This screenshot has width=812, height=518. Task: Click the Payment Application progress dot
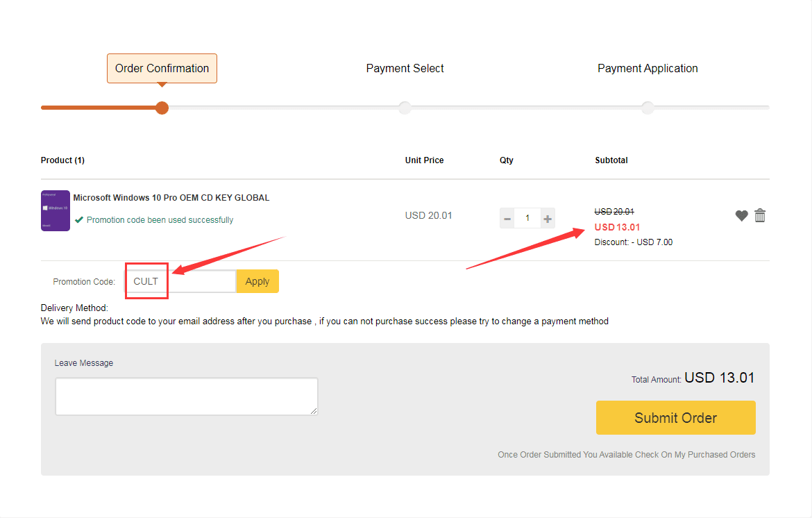tap(648, 108)
